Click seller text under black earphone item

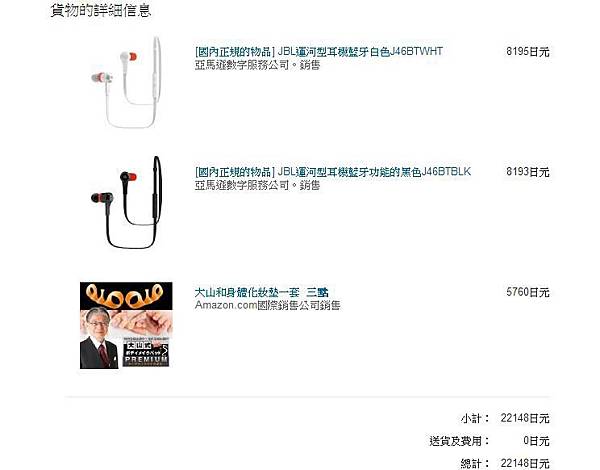257,185
